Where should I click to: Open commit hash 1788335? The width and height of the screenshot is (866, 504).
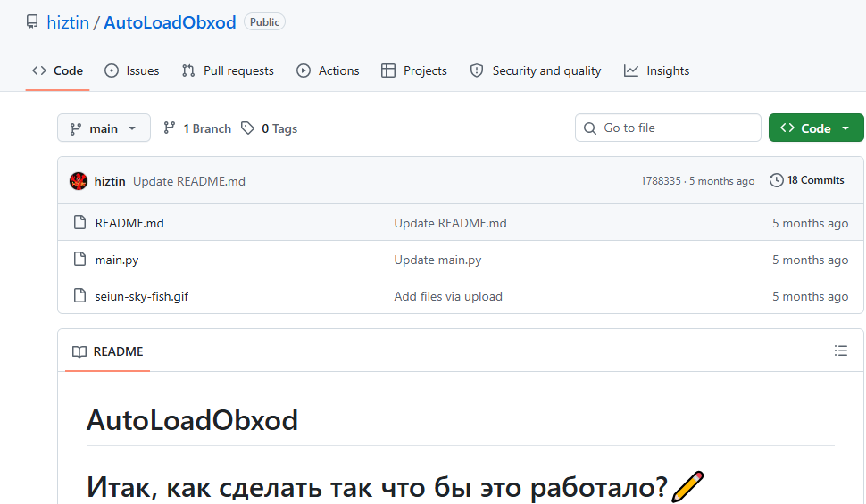coord(661,181)
